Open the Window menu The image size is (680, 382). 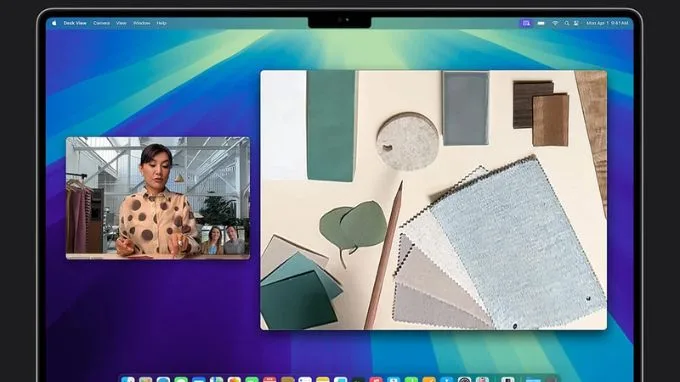tap(141, 23)
